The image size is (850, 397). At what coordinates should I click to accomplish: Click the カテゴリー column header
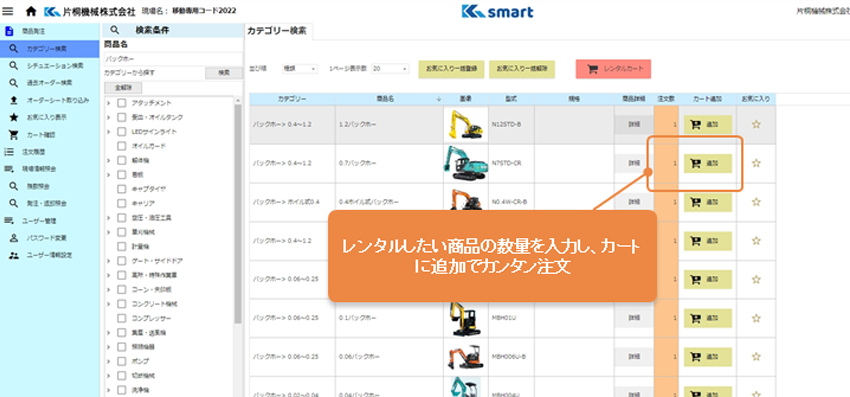[x=292, y=99]
